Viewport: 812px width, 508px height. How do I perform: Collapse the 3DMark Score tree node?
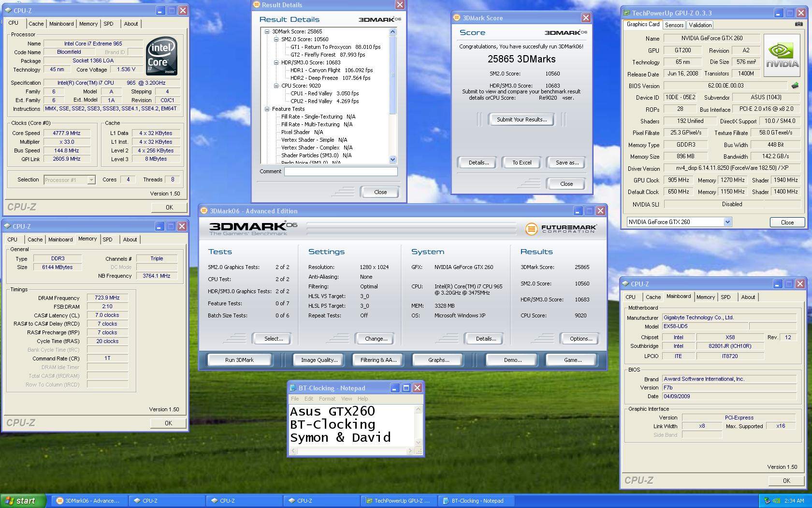point(267,31)
